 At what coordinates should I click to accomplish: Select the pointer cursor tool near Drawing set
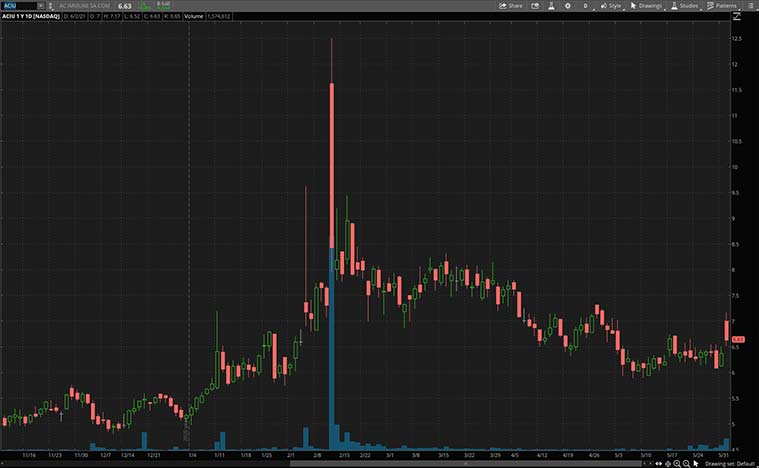[x=696, y=464]
